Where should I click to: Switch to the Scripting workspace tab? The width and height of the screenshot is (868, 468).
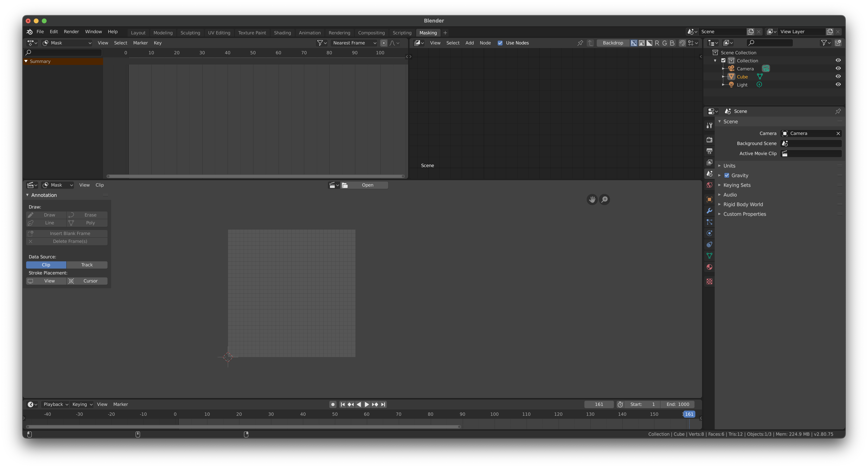(x=402, y=33)
